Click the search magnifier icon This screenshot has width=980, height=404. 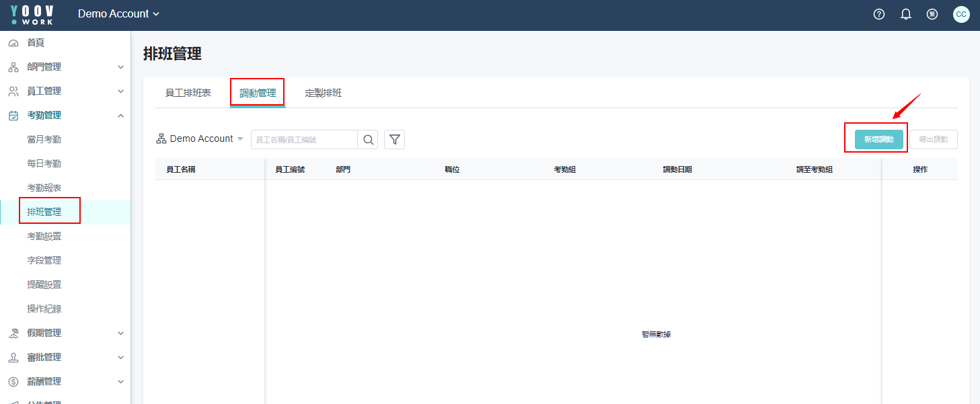pos(368,139)
